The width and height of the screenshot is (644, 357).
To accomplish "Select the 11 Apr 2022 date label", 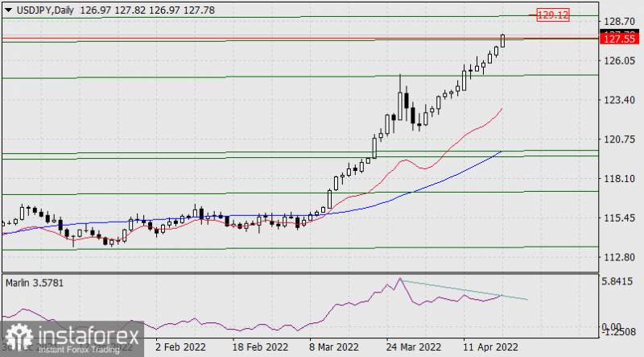I will pos(490,347).
